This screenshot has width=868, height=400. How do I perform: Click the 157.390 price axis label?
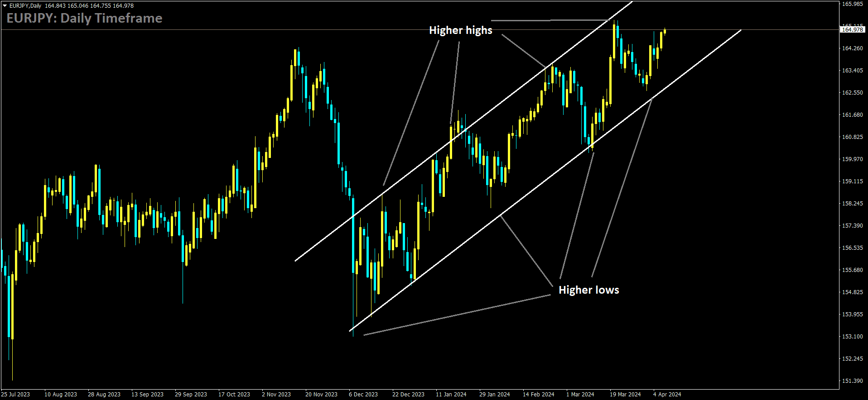point(852,226)
